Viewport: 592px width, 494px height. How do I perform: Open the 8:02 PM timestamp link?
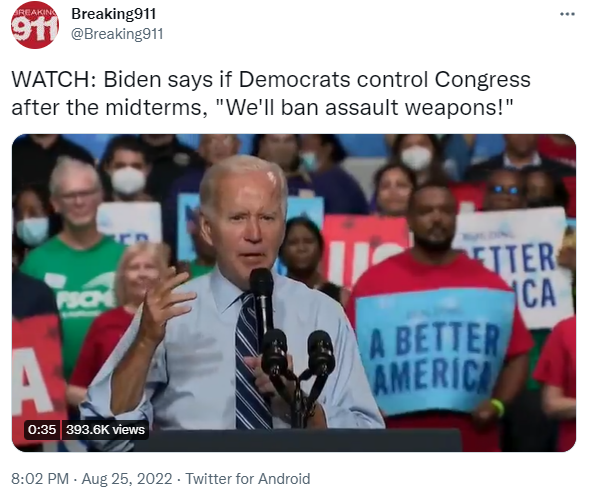40,479
